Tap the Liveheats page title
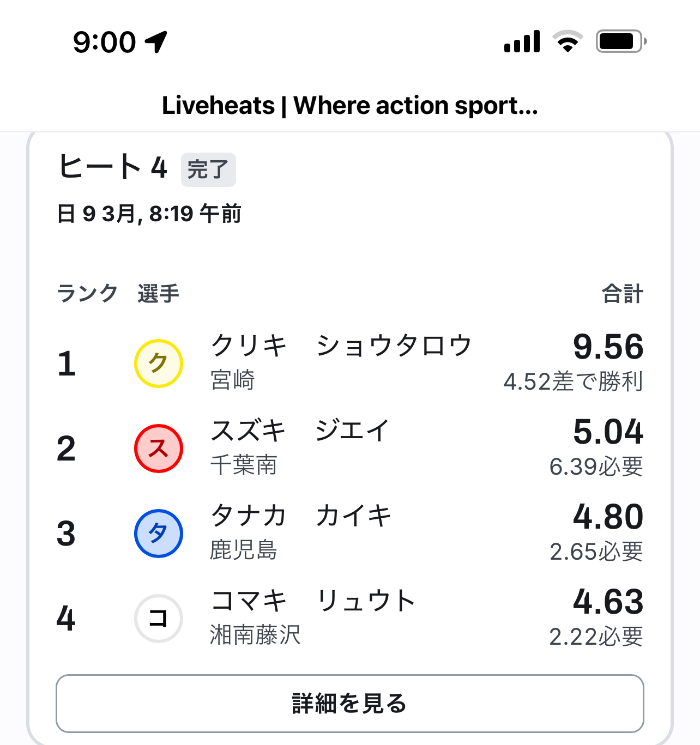Screen dimensions: 700x745 point(350,105)
